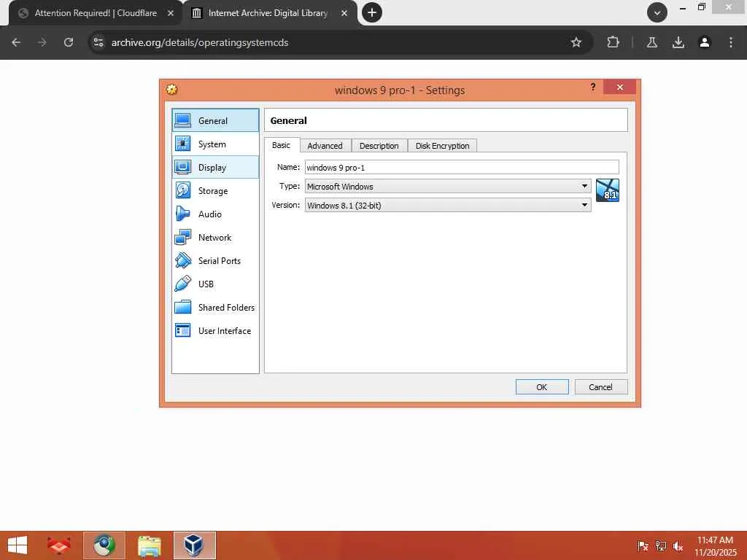The width and height of the screenshot is (747, 560).
Task: Open the Version dropdown showing Windows 8.1 (32-bit)
Action: point(448,205)
